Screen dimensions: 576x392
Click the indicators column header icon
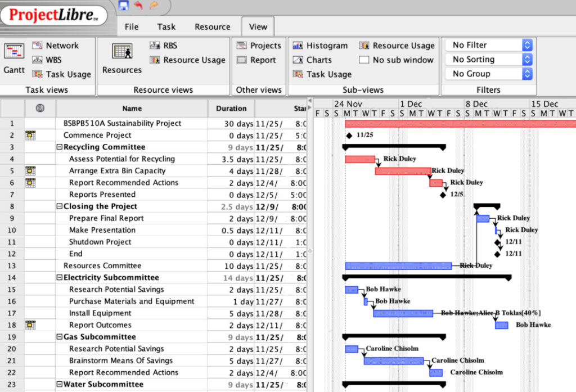[x=40, y=108]
